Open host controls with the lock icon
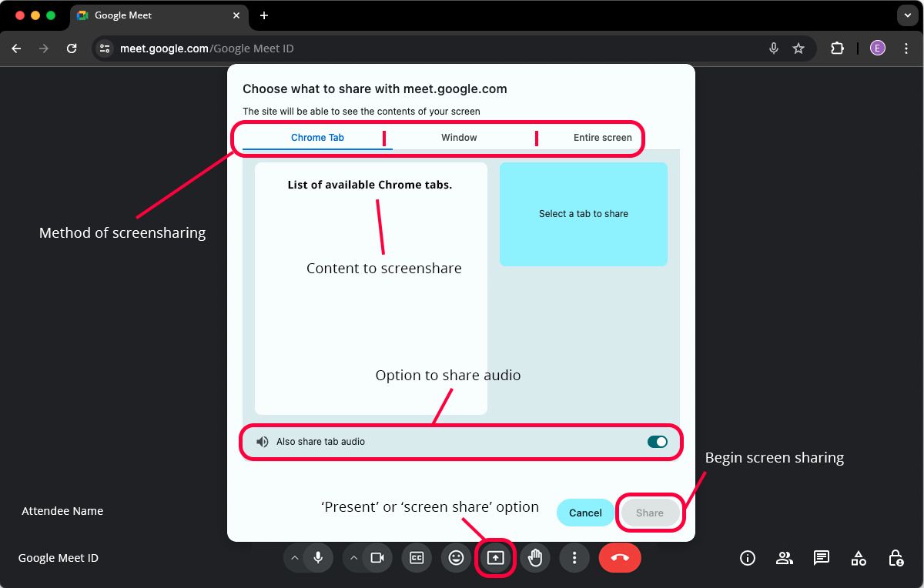924x588 pixels. (x=896, y=557)
